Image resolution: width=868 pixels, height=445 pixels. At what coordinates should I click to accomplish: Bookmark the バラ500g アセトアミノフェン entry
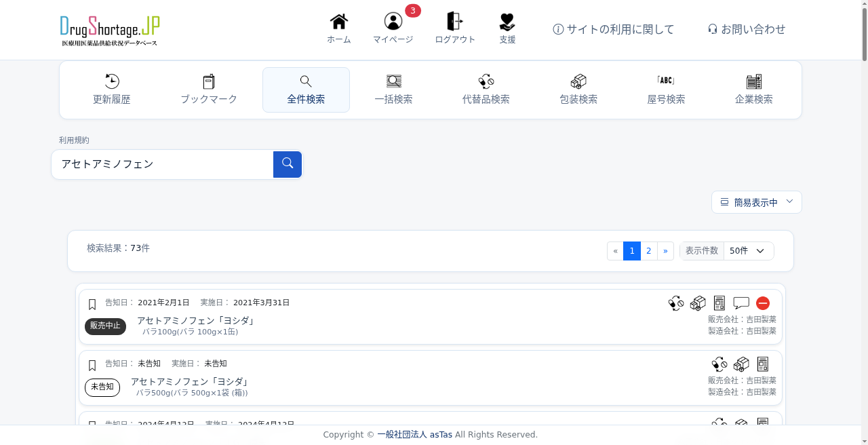pyautogui.click(x=92, y=366)
